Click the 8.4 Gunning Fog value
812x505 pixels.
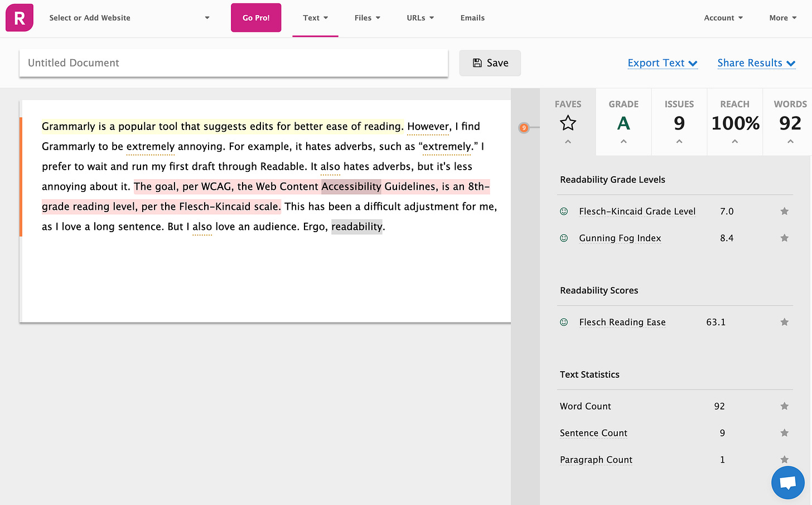[727, 238]
